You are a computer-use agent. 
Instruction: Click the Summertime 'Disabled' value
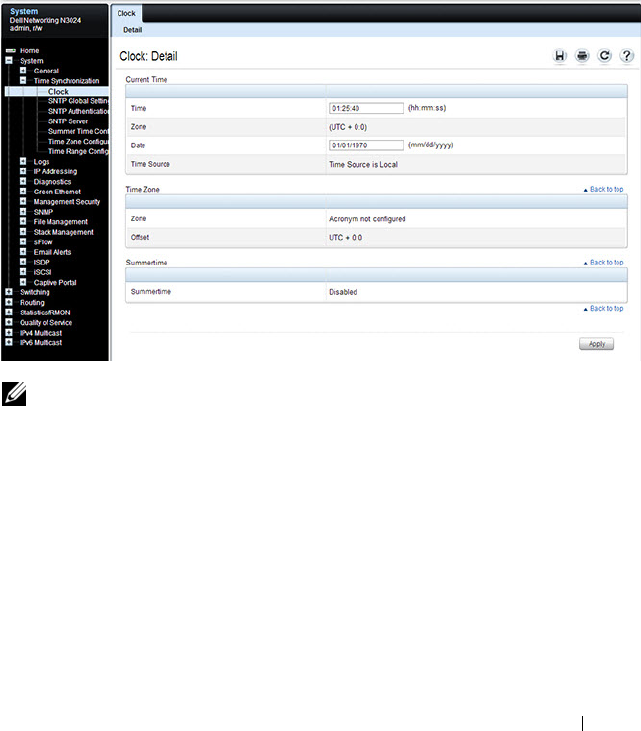[343, 292]
